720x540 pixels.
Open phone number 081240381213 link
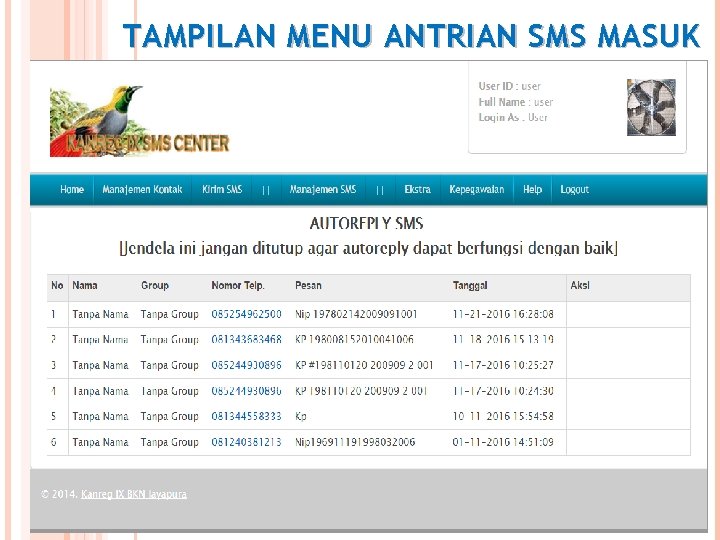tap(247, 442)
